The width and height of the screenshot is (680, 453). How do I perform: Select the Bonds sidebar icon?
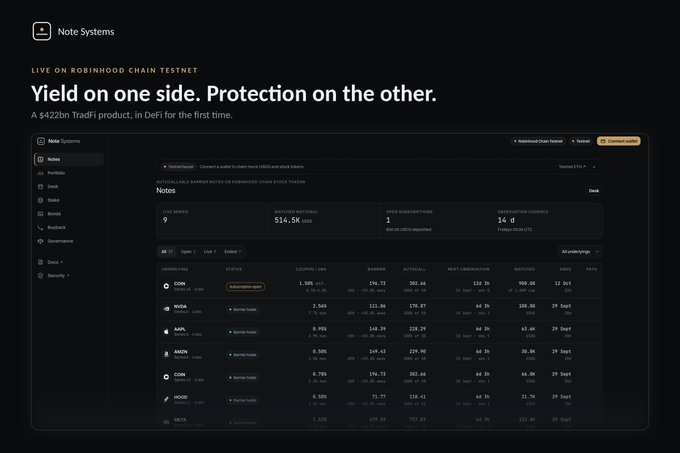pyautogui.click(x=40, y=214)
